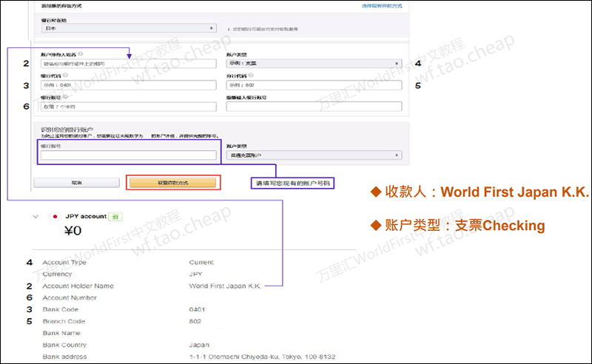592x364 pixels.
Task: Open the bank location dropdown showing 日本
Action: point(129,28)
